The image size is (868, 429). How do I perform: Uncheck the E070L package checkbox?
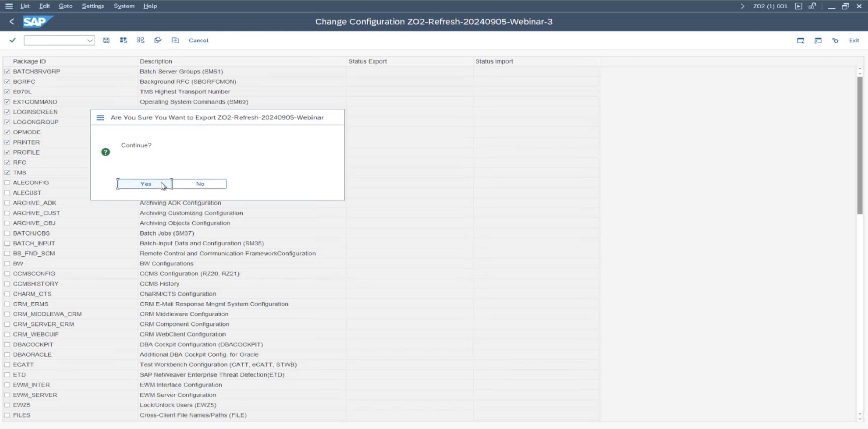pos(7,91)
